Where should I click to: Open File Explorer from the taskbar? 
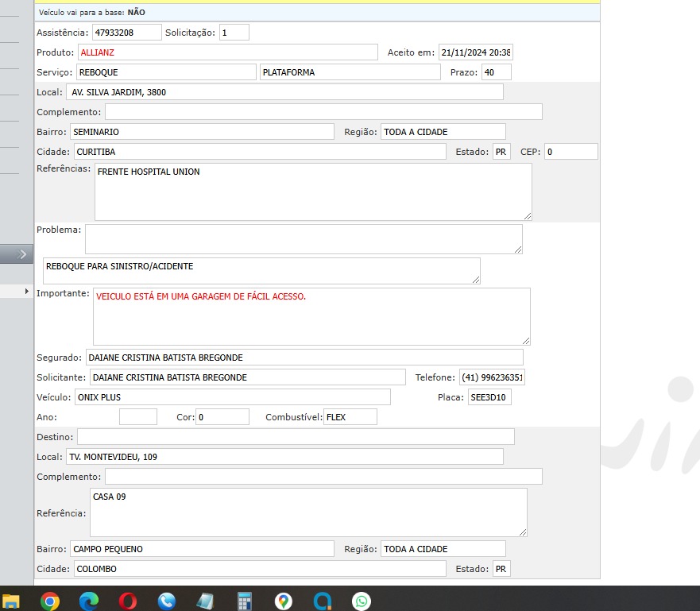point(10,601)
